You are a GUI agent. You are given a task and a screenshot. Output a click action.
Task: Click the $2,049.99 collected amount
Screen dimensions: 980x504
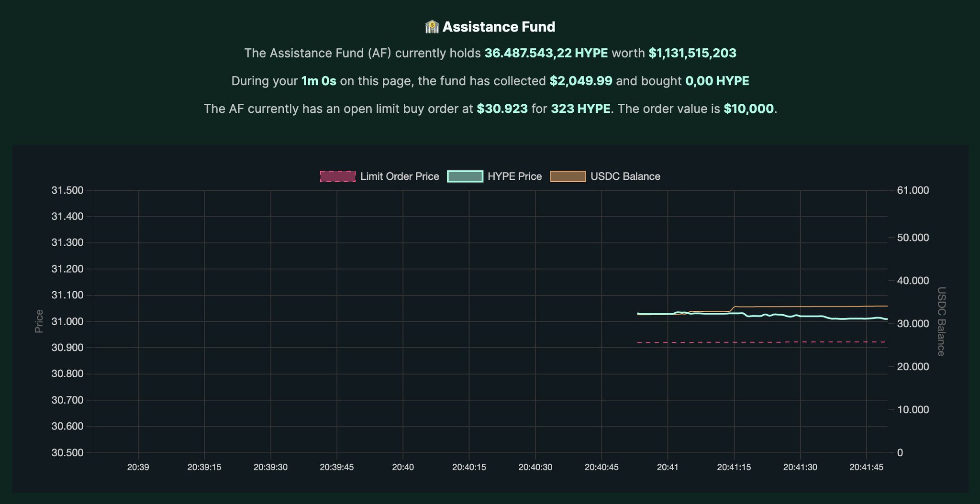click(580, 81)
